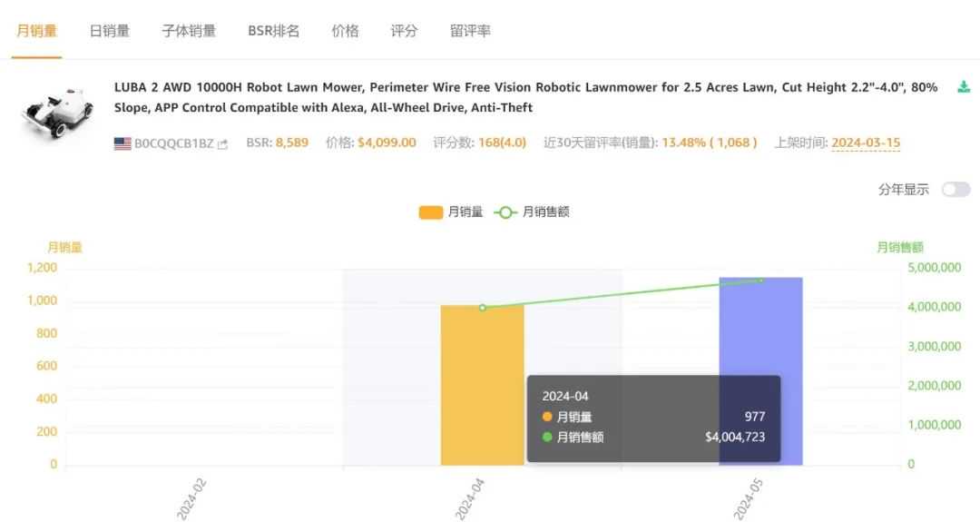Click the tooltip 月销量 value 977
Image resolution: width=980 pixels, height=522 pixels.
(x=754, y=417)
